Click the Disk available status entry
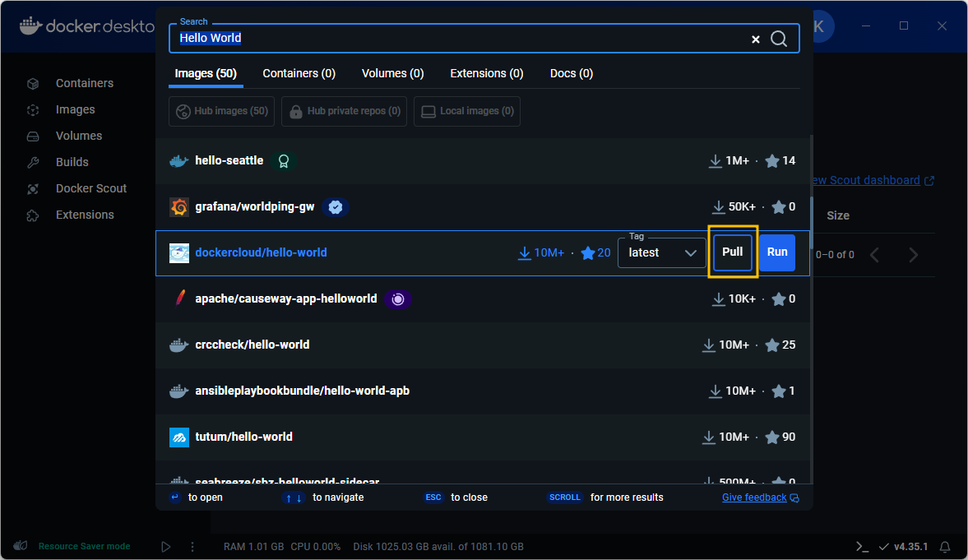Viewport: 968px width, 560px height. click(x=438, y=547)
